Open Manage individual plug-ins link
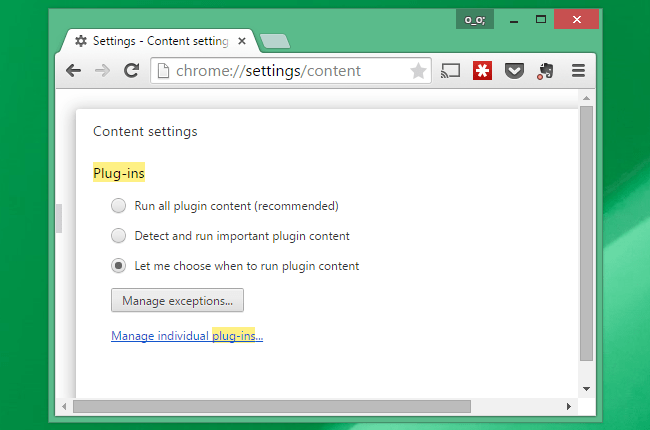 pos(187,335)
